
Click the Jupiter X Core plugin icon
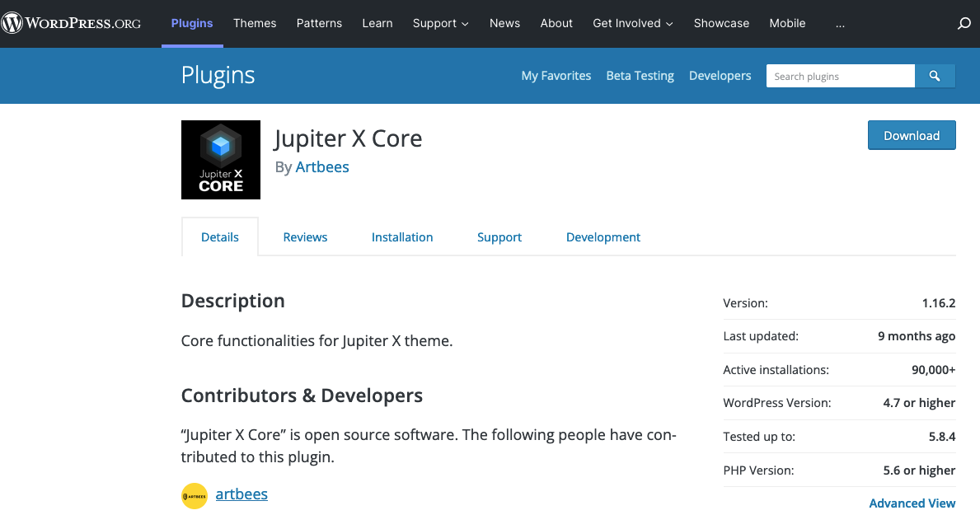pyautogui.click(x=221, y=160)
